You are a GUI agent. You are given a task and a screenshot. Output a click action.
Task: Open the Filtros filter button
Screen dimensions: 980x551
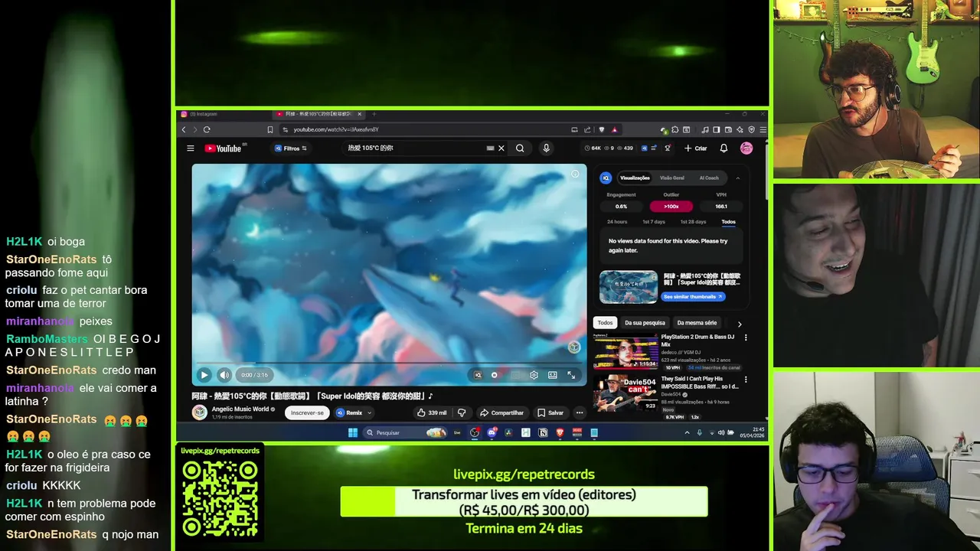292,148
